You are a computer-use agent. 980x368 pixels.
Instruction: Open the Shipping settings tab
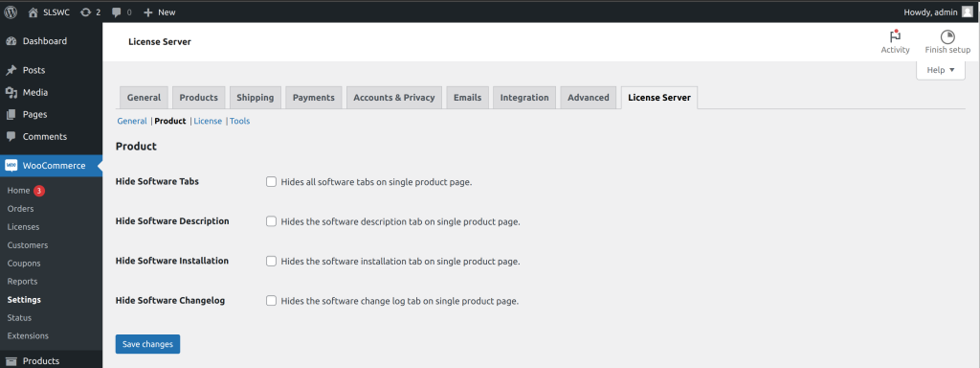tap(255, 98)
